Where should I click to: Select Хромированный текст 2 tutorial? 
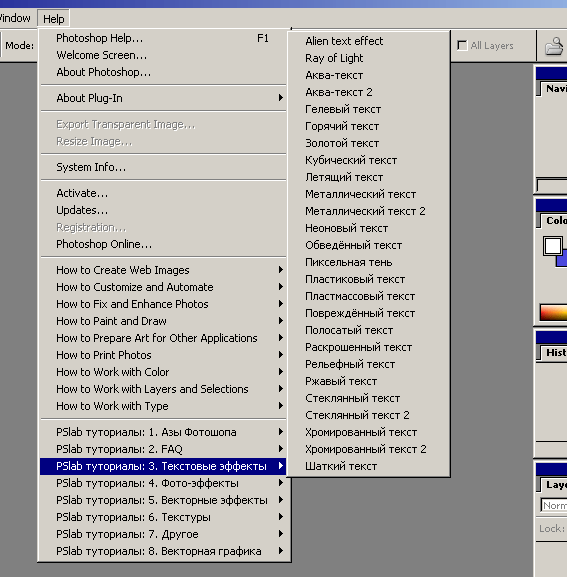pos(369,449)
